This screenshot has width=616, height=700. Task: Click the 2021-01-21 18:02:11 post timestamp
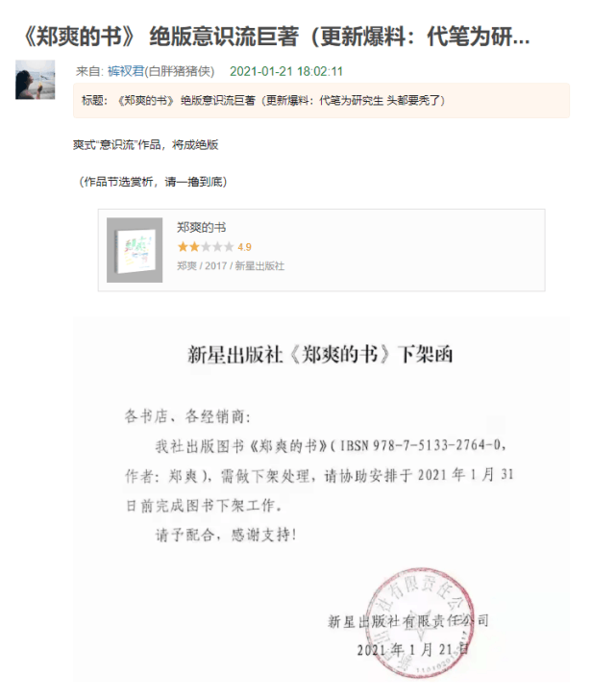coord(286,71)
